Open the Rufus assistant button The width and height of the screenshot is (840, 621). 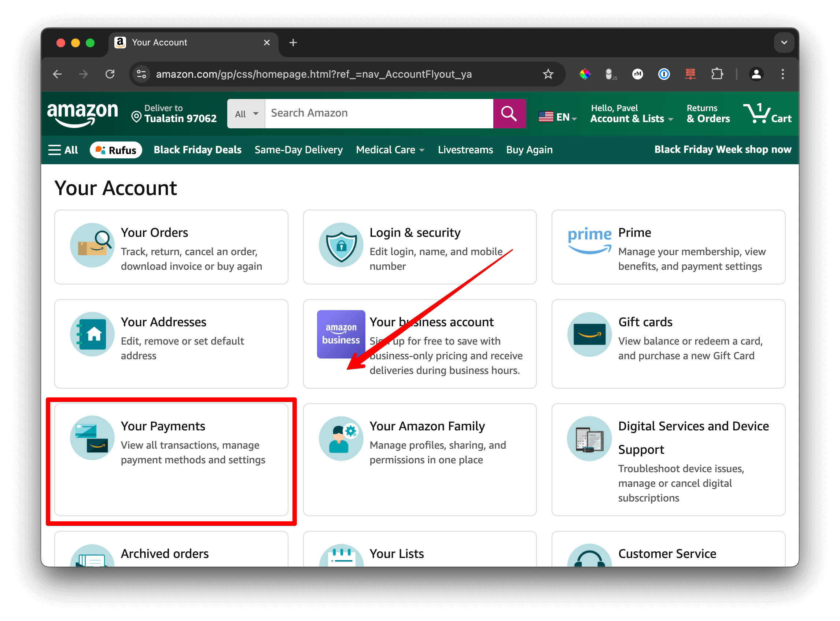tap(116, 150)
